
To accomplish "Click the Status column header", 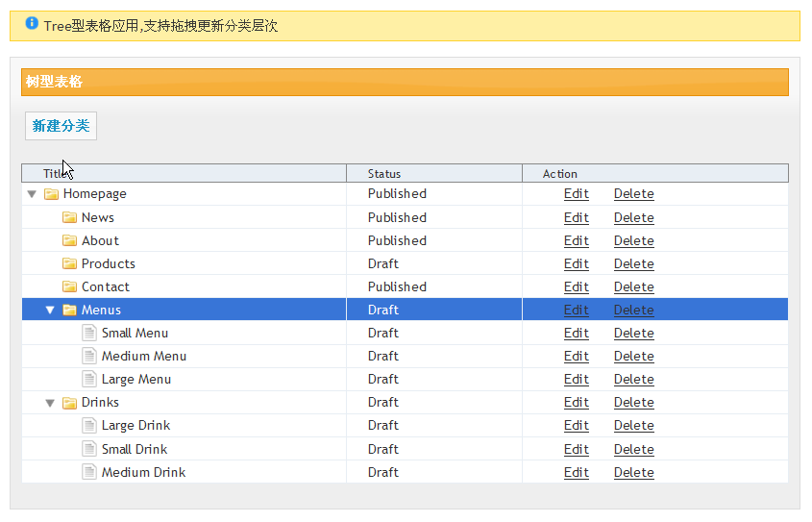I will [434, 173].
